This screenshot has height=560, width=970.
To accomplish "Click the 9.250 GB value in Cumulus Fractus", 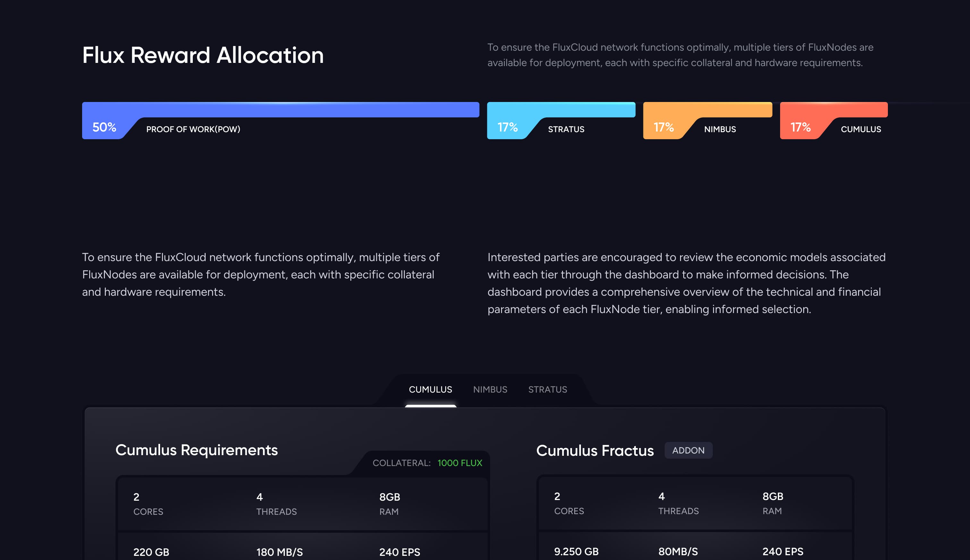I will (x=576, y=551).
